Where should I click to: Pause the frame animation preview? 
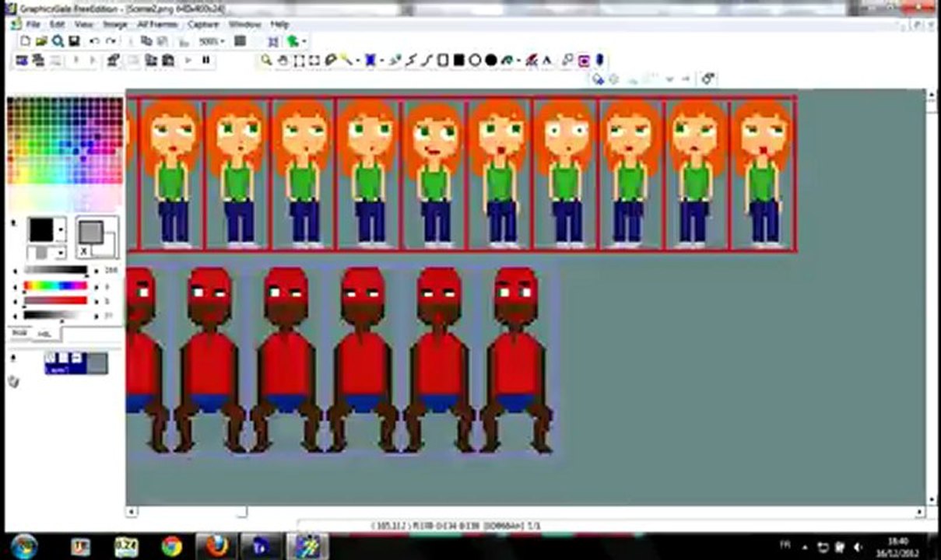(206, 60)
